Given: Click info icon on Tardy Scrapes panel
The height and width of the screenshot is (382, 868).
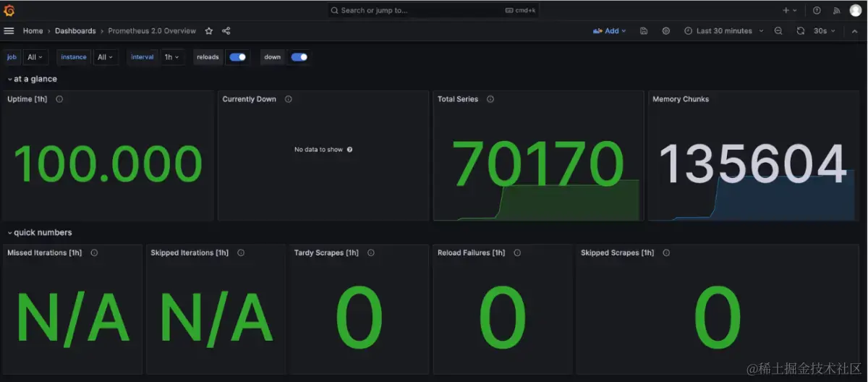Looking at the screenshot, I should pyautogui.click(x=371, y=252).
